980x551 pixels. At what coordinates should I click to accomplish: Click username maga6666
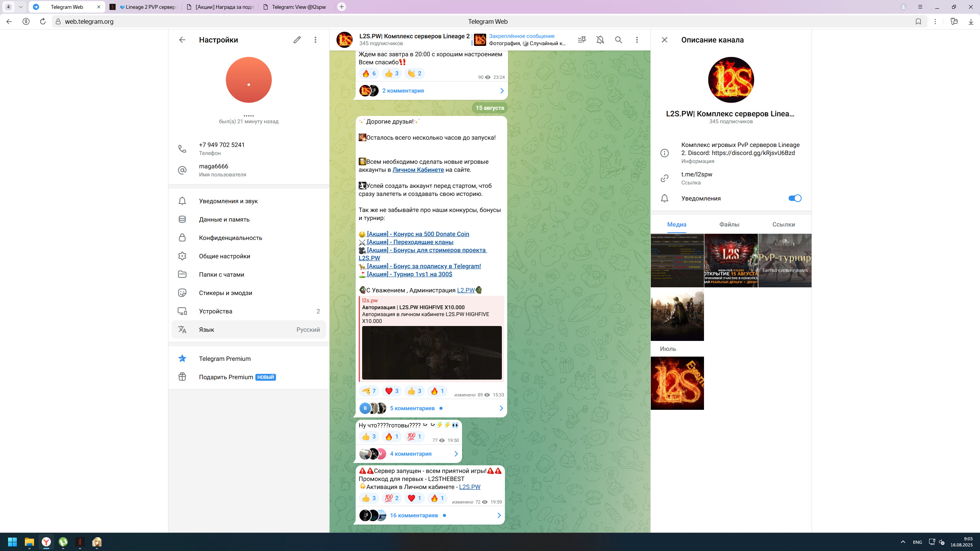pyautogui.click(x=214, y=166)
